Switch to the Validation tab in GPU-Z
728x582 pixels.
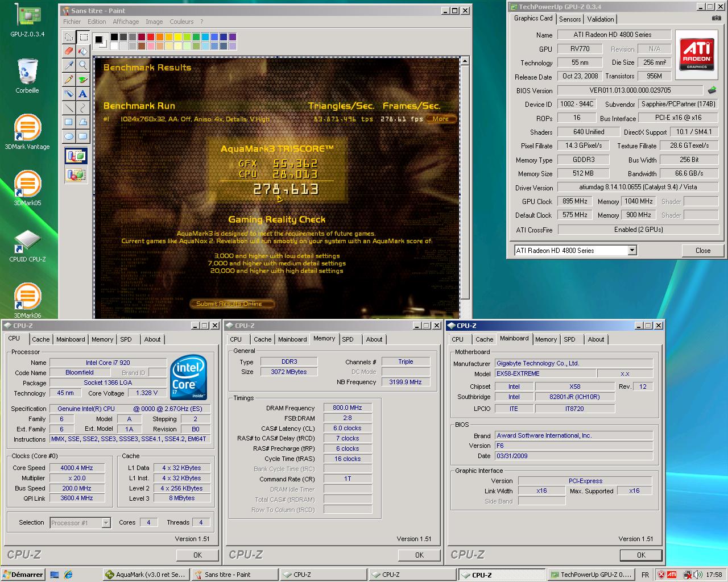tap(601, 19)
